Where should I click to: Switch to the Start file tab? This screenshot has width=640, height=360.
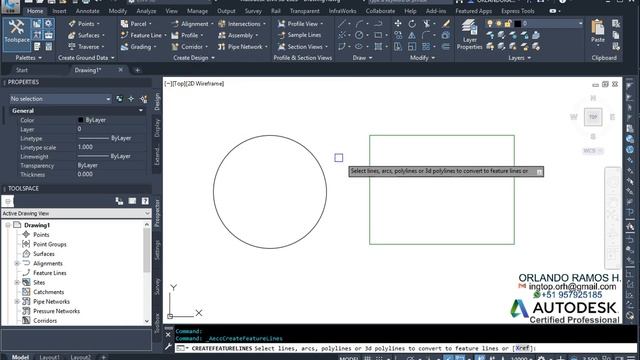(x=22, y=70)
